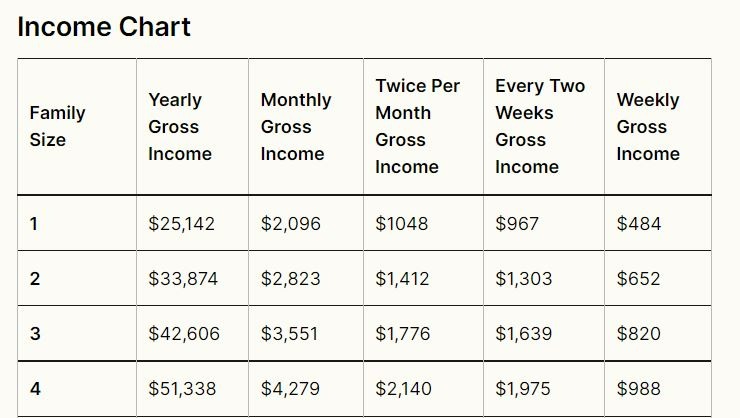Select Twice Per Month Gross Income header
The width and height of the screenshot is (740, 418).
(x=417, y=127)
